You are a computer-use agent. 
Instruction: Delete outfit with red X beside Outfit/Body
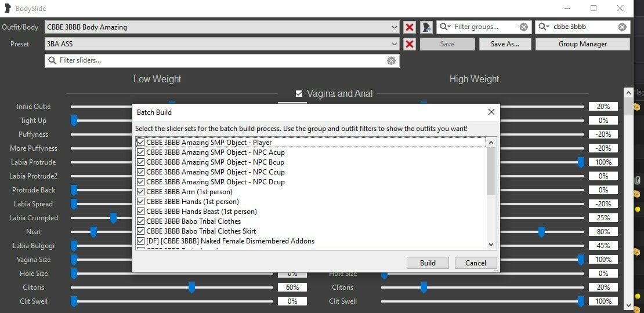[x=409, y=27]
